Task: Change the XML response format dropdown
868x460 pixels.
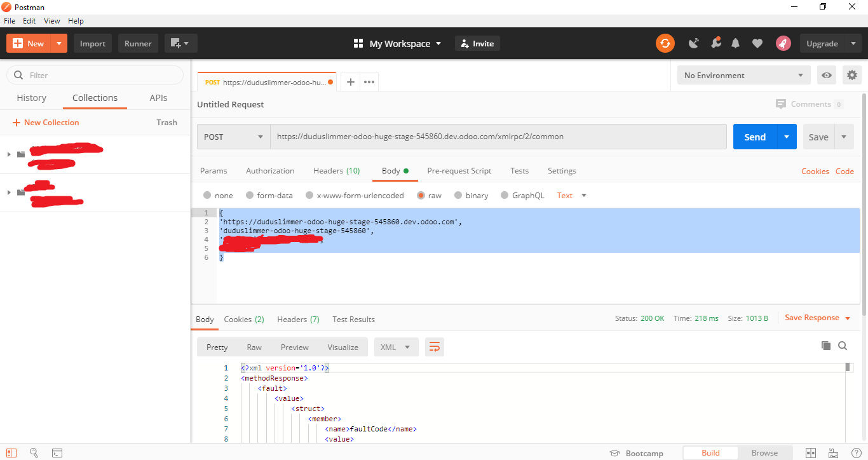Action: (x=396, y=347)
